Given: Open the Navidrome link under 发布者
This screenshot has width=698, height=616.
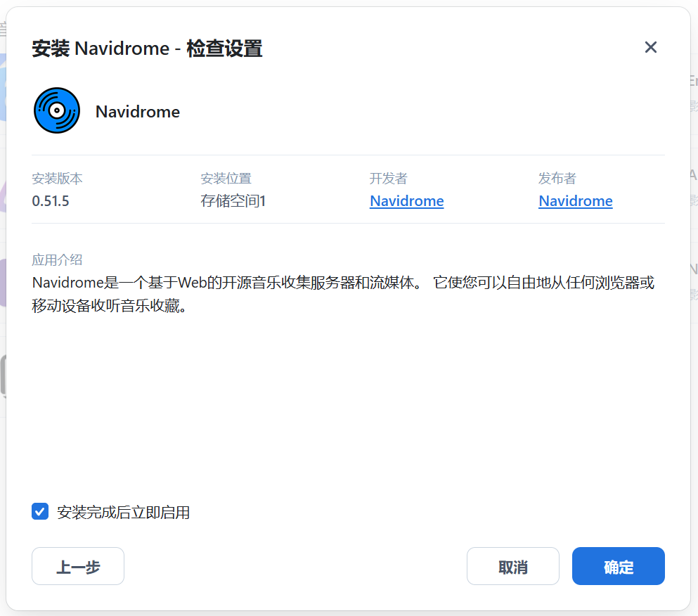Looking at the screenshot, I should [575, 201].
